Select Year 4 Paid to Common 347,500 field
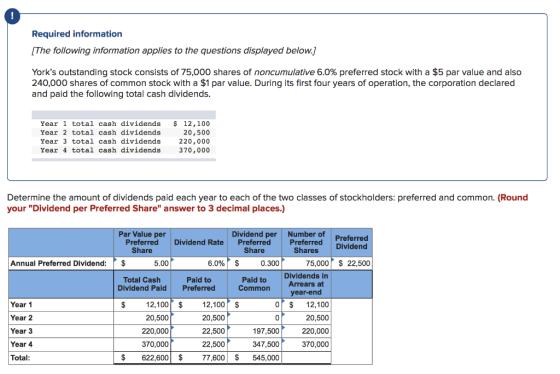Image resolution: width=560 pixels, height=374 pixels. point(254,345)
